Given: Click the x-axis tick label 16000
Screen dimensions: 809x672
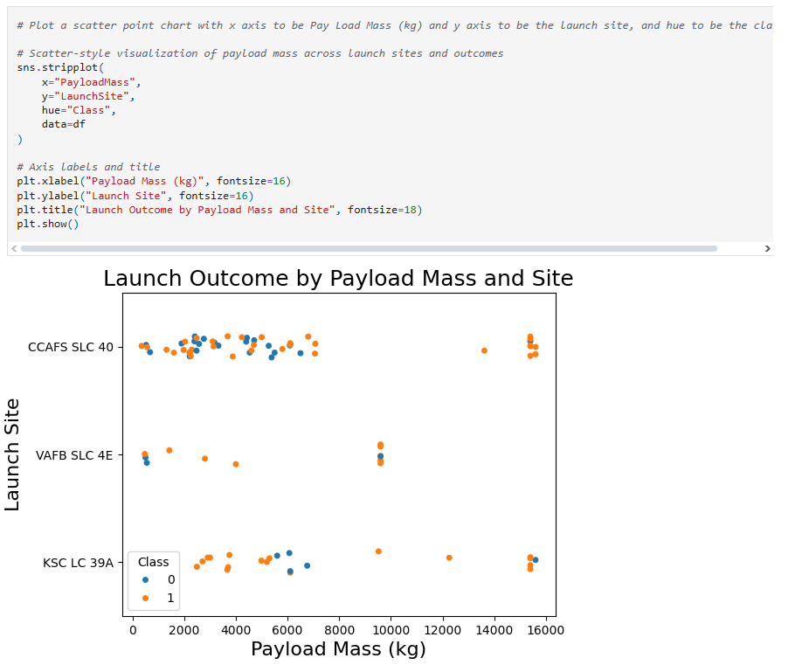Looking at the screenshot, I should (546, 630).
